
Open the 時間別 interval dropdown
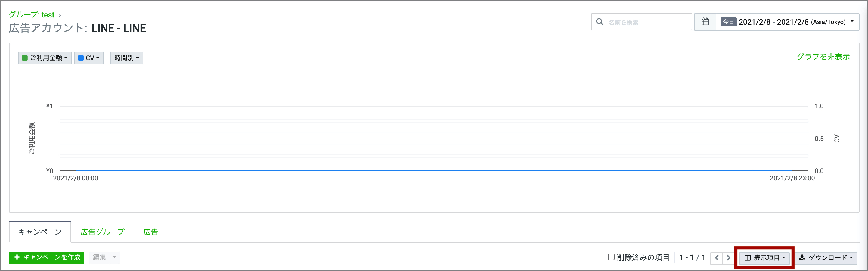click(x=127, y=58)
